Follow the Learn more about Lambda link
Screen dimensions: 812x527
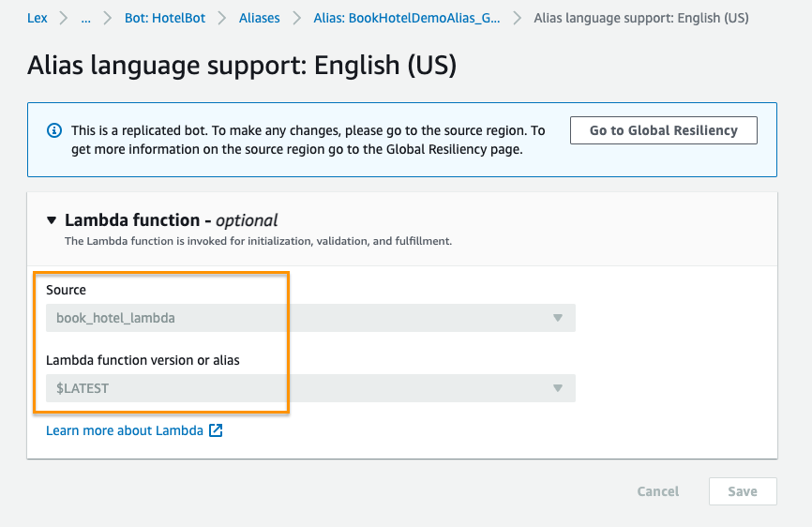pos(125,431)
